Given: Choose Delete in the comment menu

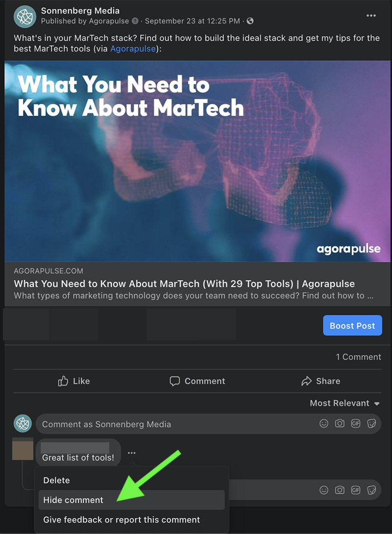Looking at the screenshot, I should 56,480.
